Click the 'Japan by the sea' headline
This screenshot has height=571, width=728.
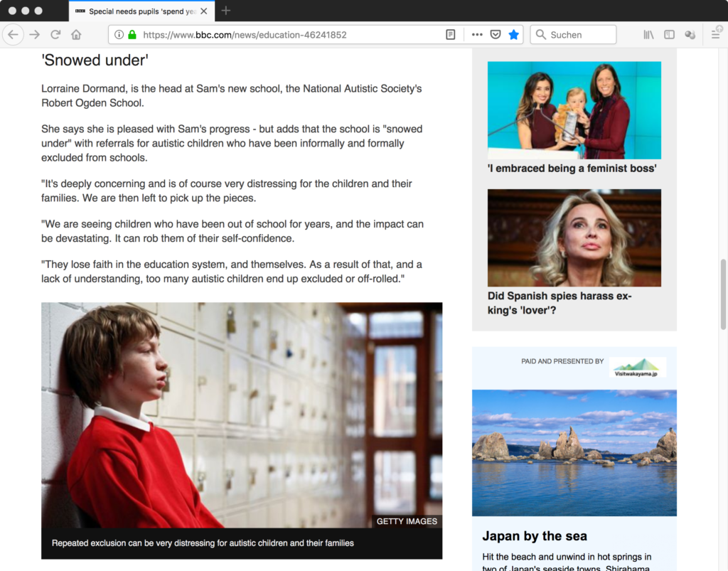(x=535, y=536)
